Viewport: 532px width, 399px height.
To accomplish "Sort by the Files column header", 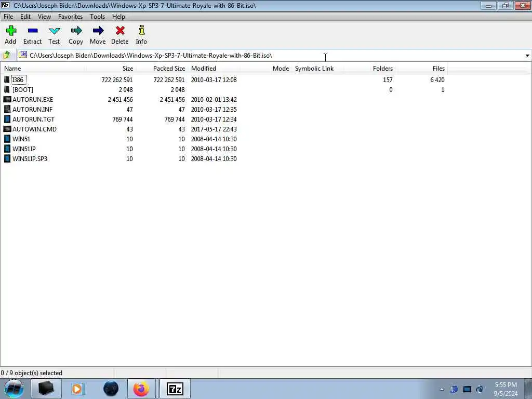I will [x=421, y=68].
